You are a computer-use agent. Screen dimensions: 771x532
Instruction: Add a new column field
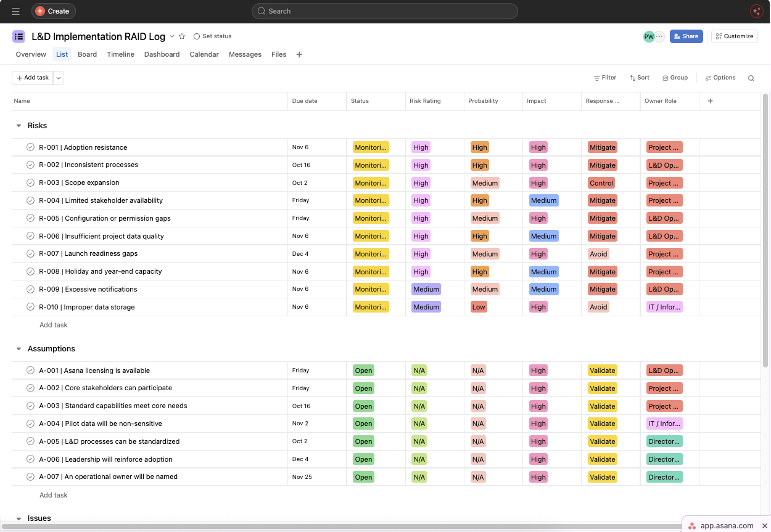click(710, 101)
